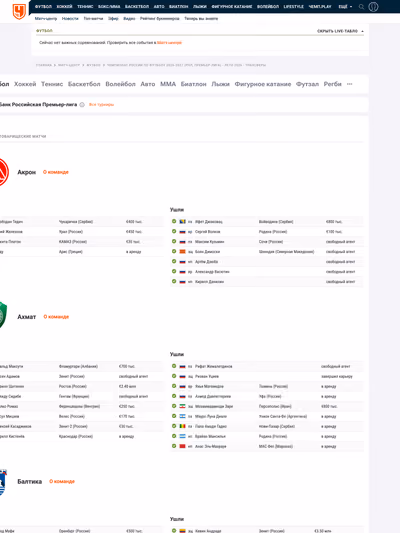Click Краснодар (Россия) in Ахмат arrivals
Screen dimensions: 400x533
coord(76,436)
